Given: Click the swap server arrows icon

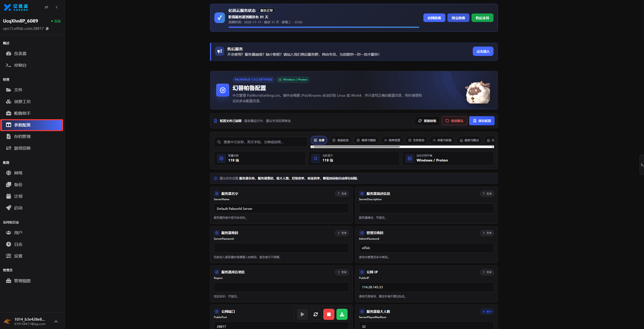Looking at the screenshot, I should pyautogui.click(x=46, y=7).
